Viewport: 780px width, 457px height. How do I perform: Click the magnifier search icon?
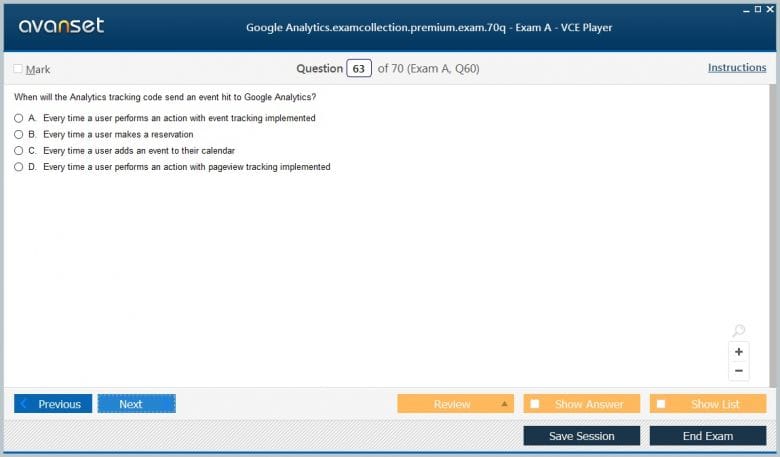tap(739, 330)
